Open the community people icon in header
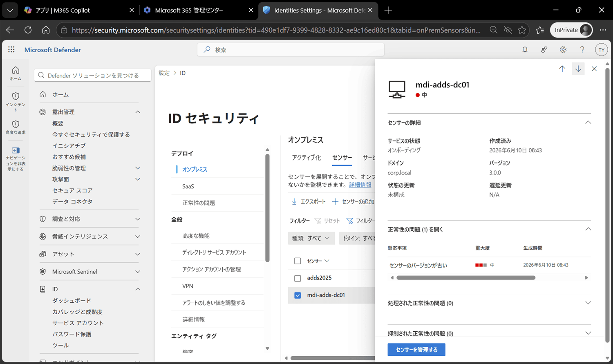Image resolution: width=613 pixels, height=364 pixels. point(544,49)
